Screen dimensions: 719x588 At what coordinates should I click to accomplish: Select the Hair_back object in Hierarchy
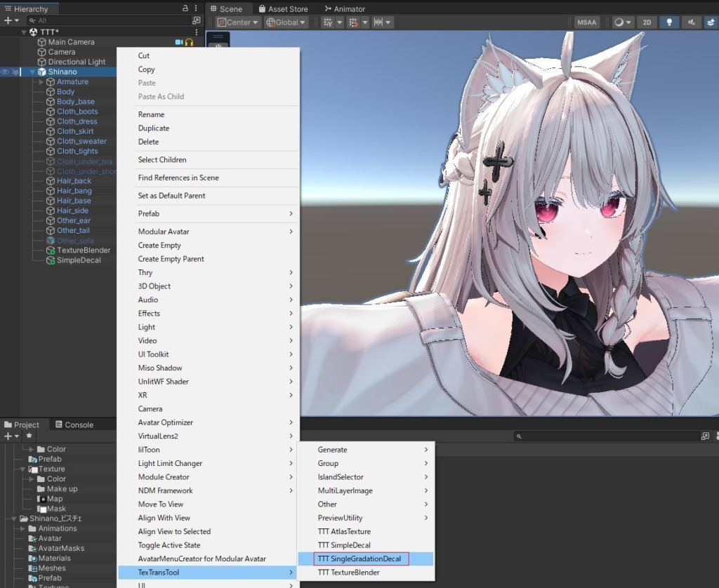click(x=74, y=181)
